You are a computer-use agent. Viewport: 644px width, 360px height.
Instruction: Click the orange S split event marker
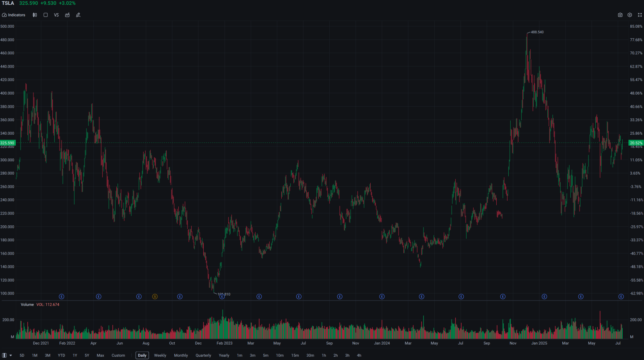(x=155, y=296)
